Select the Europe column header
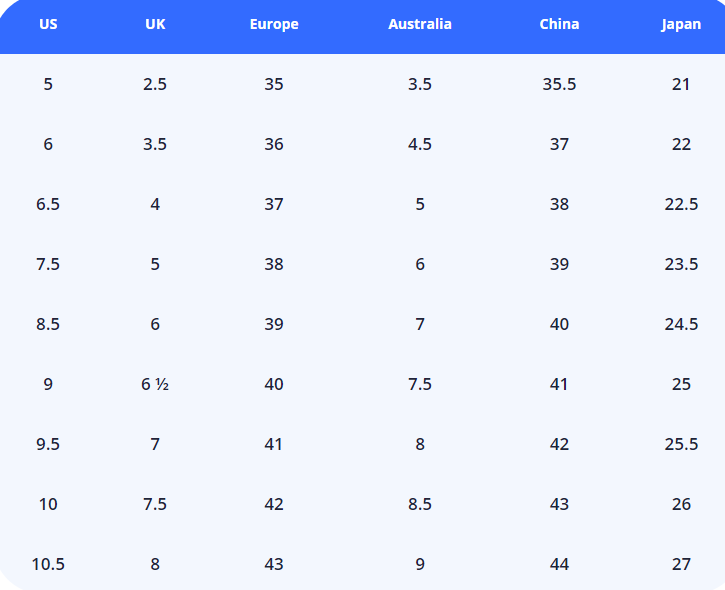725x590 pixels. click(274, 24)
